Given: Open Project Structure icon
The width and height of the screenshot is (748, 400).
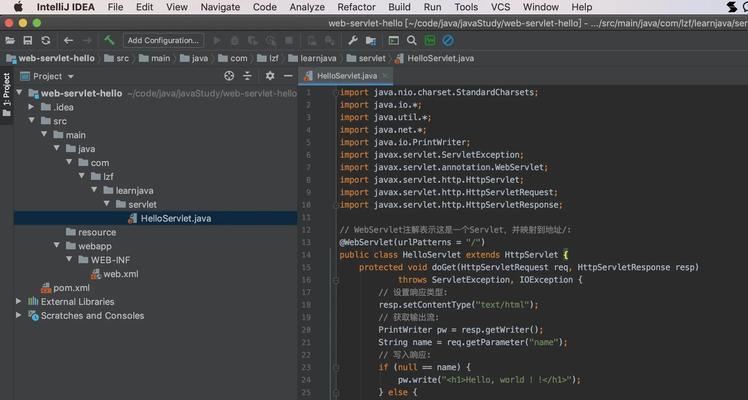Looking at the screenshot, I should pos(371,41).
